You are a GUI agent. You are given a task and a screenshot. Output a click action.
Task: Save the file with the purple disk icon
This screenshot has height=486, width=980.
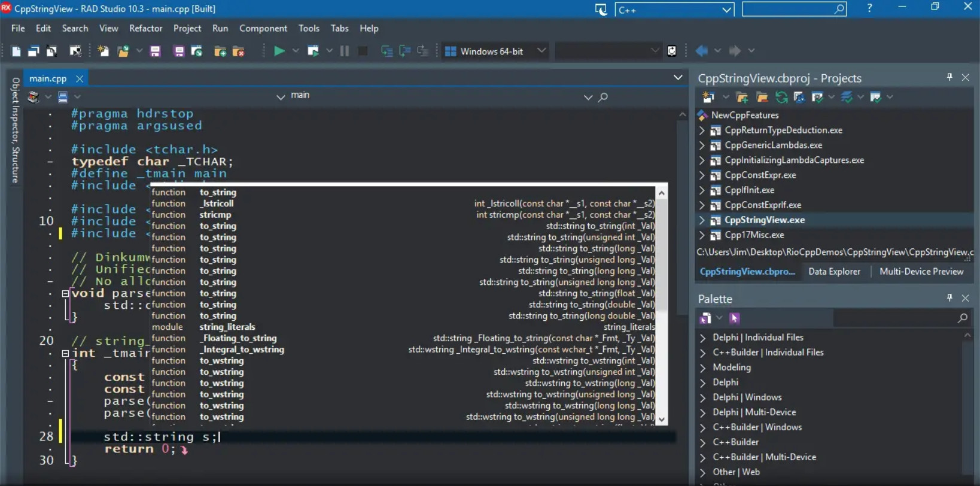(x=155, y=51)
